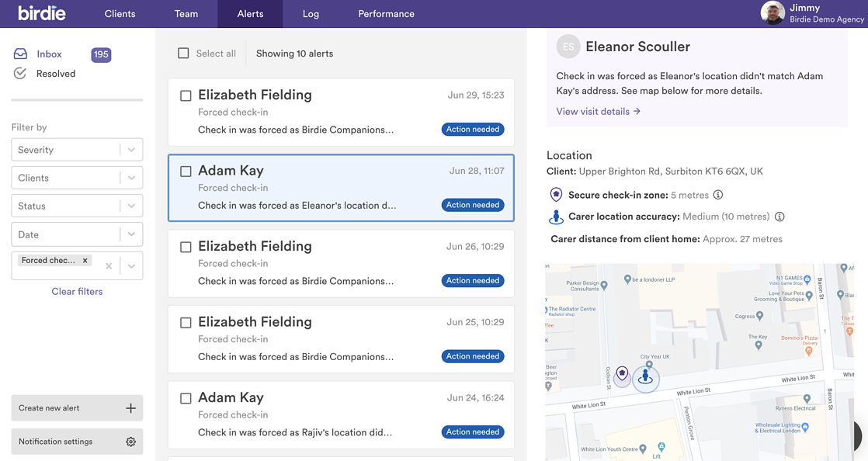This screenshot has height=461, width=868.
Task: Check the Elizabeth Fielding Jun 25 alert
Action: 186,323
